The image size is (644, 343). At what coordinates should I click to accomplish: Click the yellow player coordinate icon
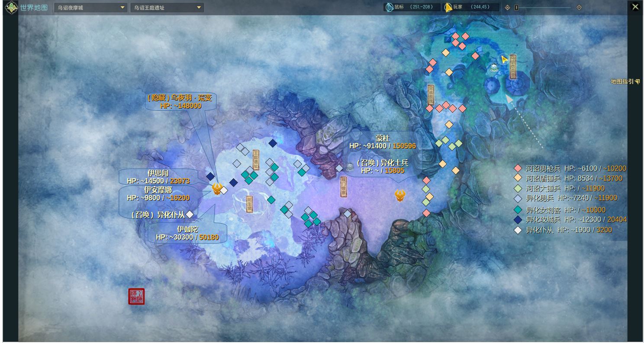tap(448, 7)
